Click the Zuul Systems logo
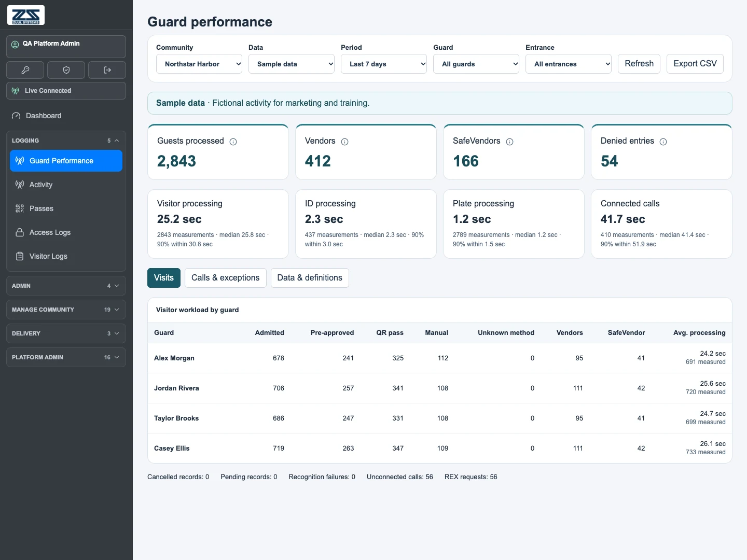 pyautogui.click(x=26, y=15)
